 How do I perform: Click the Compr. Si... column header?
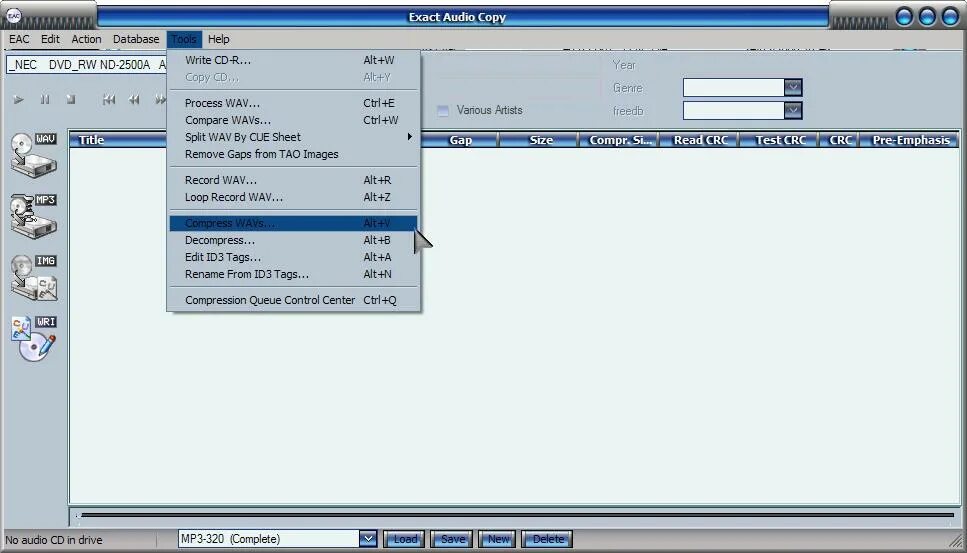[620, 140]
